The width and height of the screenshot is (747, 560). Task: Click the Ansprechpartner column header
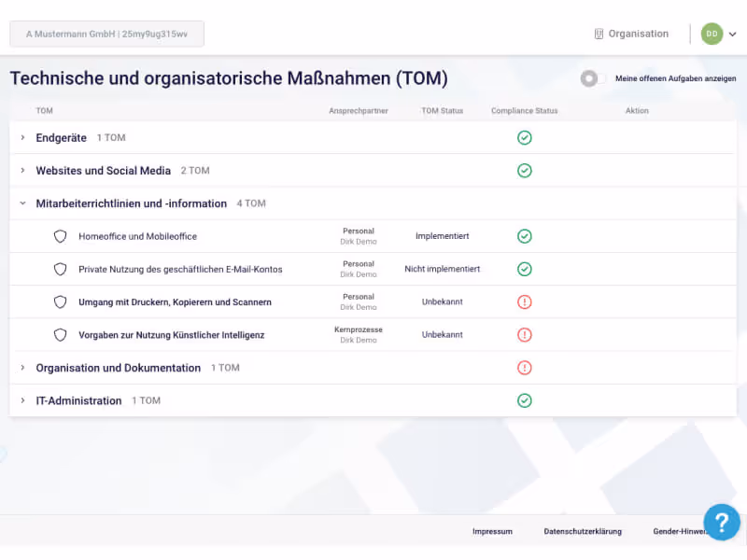pos(359,110)
